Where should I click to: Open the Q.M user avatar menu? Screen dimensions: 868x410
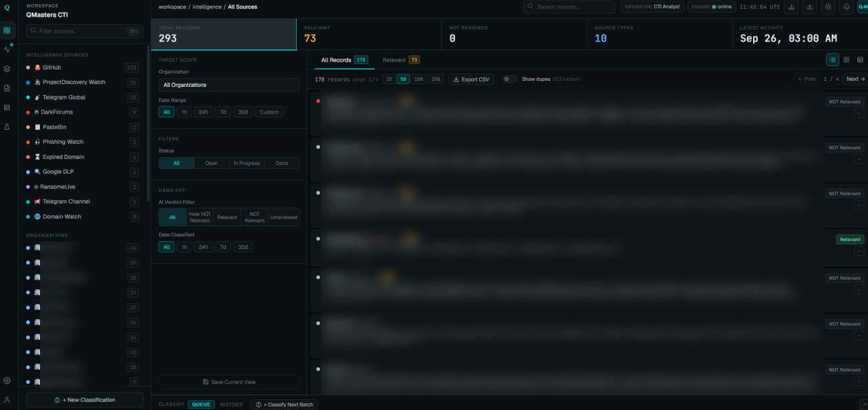click(x=863, y=7)
